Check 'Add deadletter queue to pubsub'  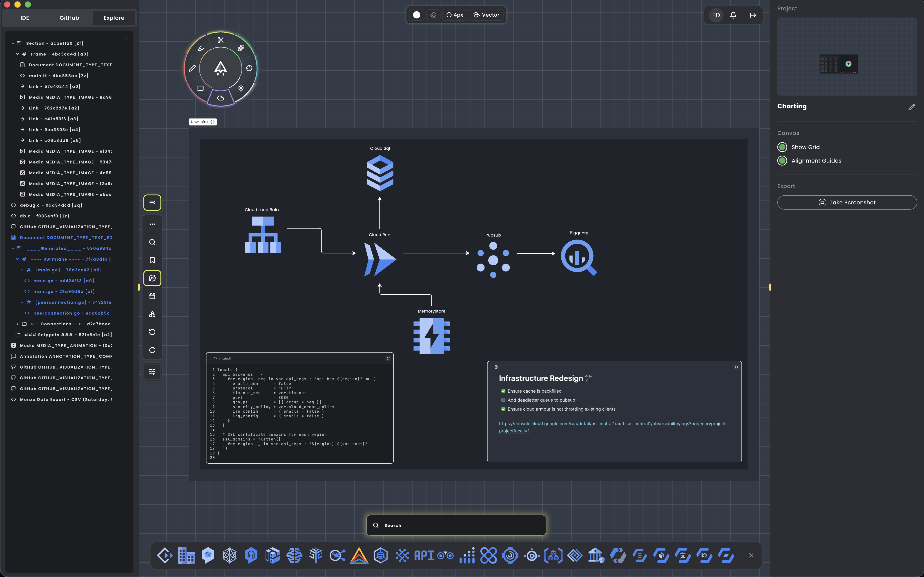503,400
